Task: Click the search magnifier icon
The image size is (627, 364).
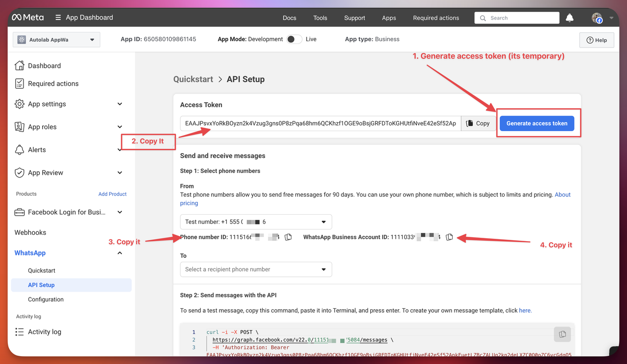Action: coord(483,18)
